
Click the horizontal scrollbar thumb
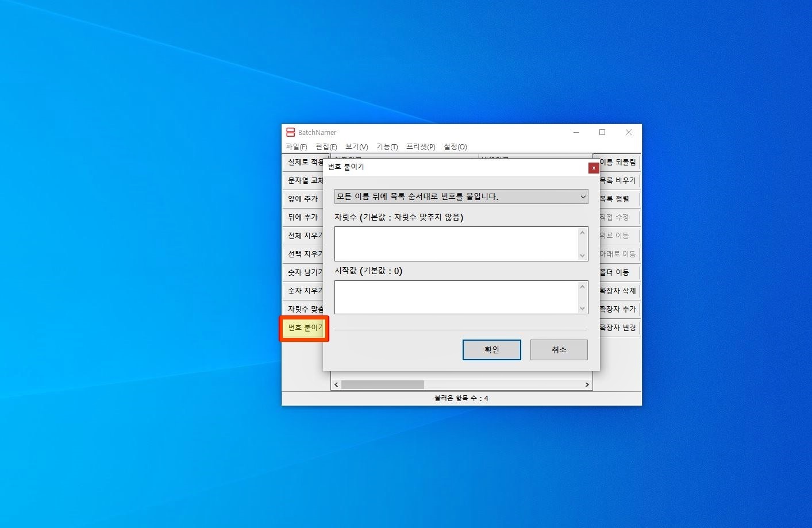pos(383,385)
